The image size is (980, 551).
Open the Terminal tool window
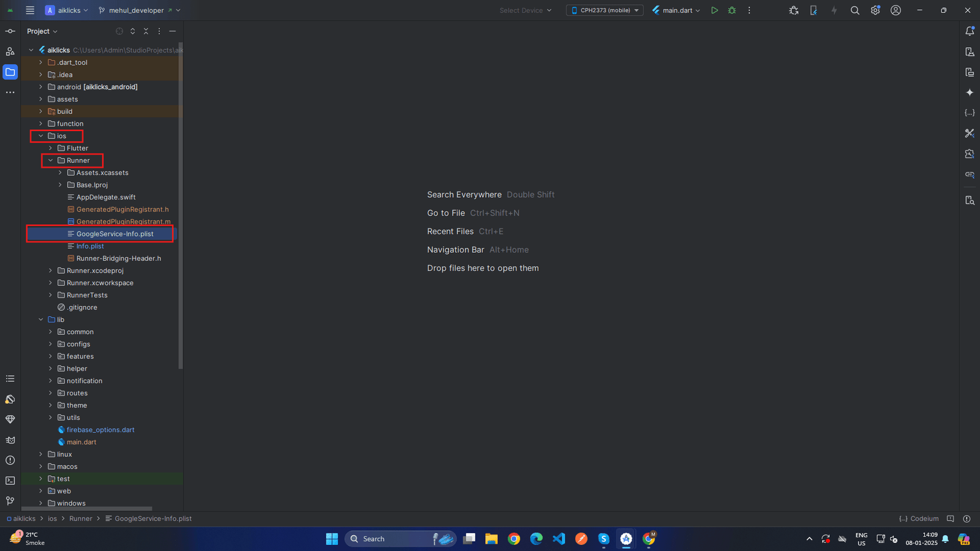pos(10,481)
